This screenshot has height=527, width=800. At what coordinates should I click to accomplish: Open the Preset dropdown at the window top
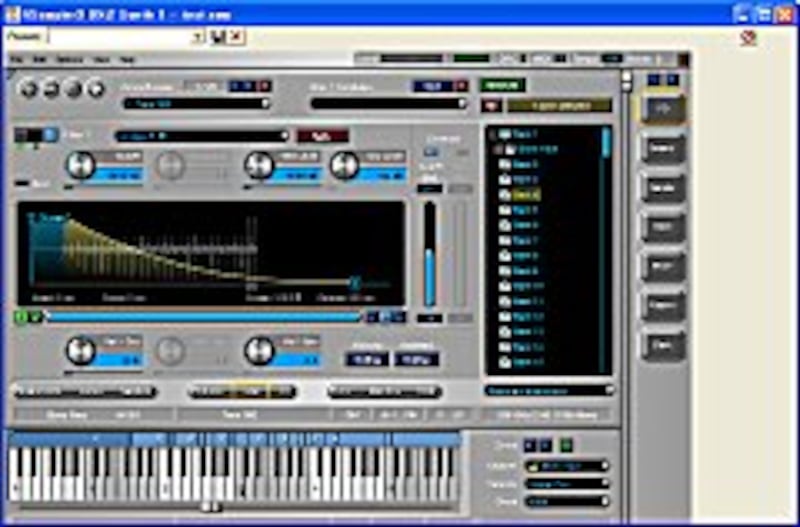click(x=197, y=37)
